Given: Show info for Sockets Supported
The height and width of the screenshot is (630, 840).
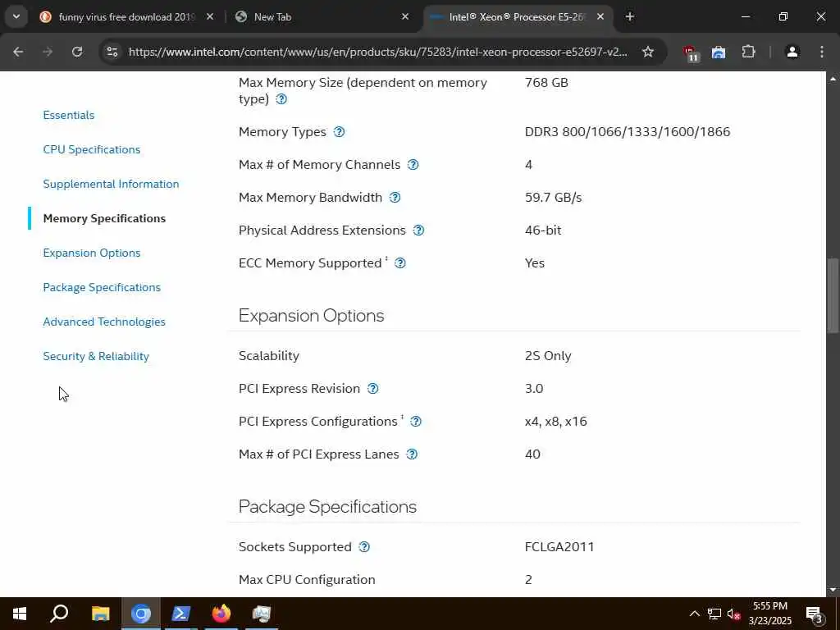Looking at the screenshot, I should pos(364,547).
